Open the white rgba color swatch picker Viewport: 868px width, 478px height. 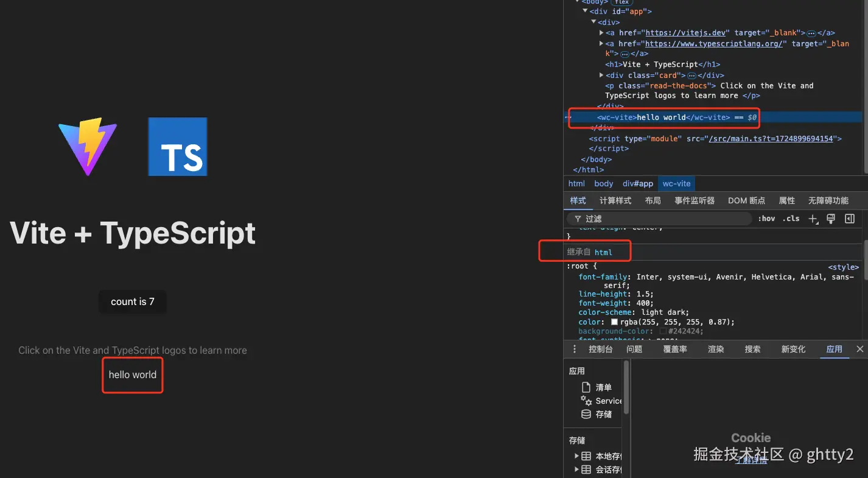pos(615,322)
